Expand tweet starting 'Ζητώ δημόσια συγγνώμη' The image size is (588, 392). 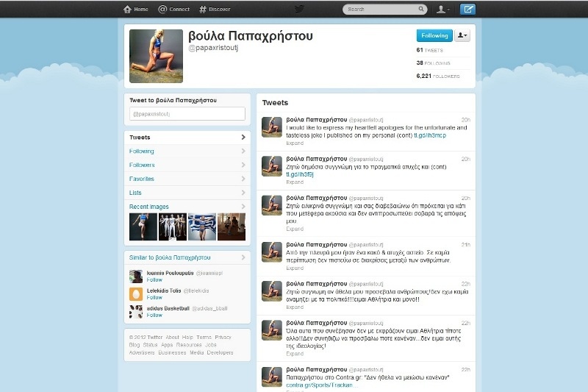click(295, 182)
